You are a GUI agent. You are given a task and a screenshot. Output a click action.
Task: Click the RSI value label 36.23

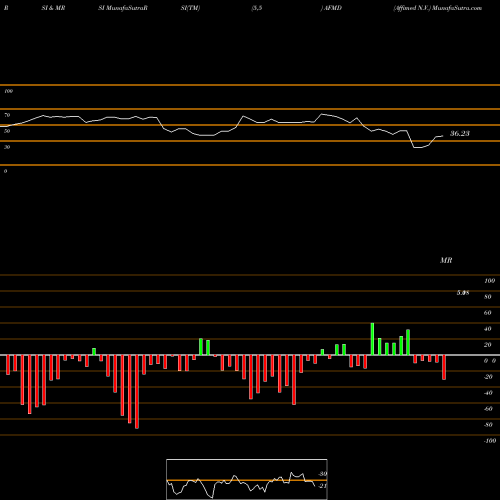[x=460, y=134]
